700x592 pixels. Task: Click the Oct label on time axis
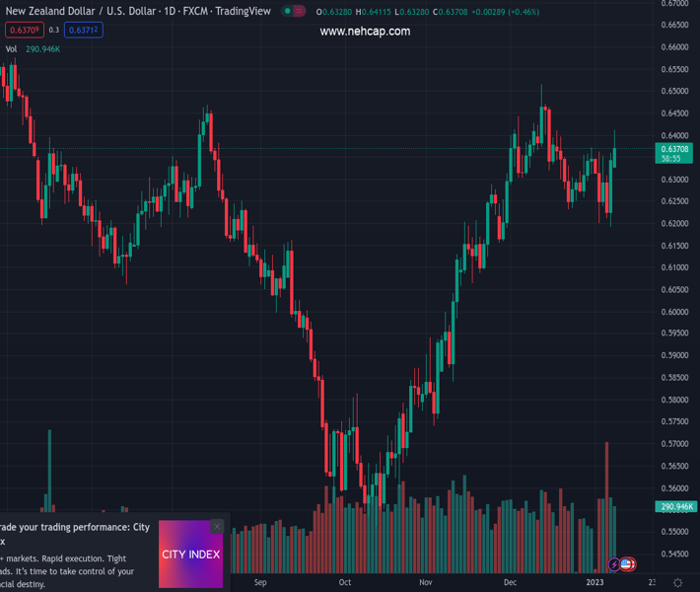tap(344, 582)
